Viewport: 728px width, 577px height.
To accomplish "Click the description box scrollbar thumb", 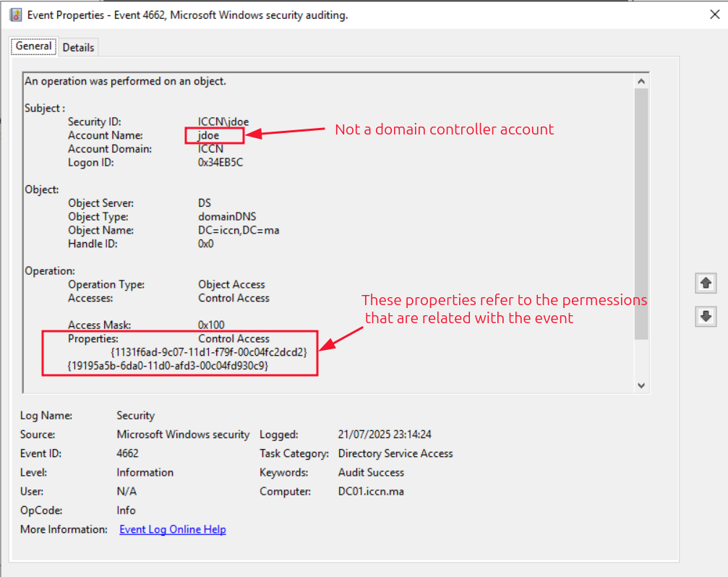I will point(641,213).
